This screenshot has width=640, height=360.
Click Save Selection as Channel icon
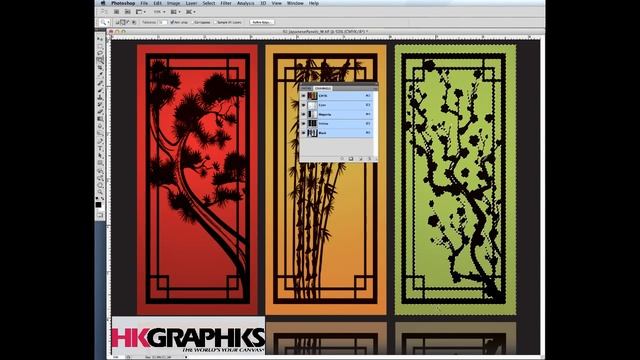click(351, 158)
